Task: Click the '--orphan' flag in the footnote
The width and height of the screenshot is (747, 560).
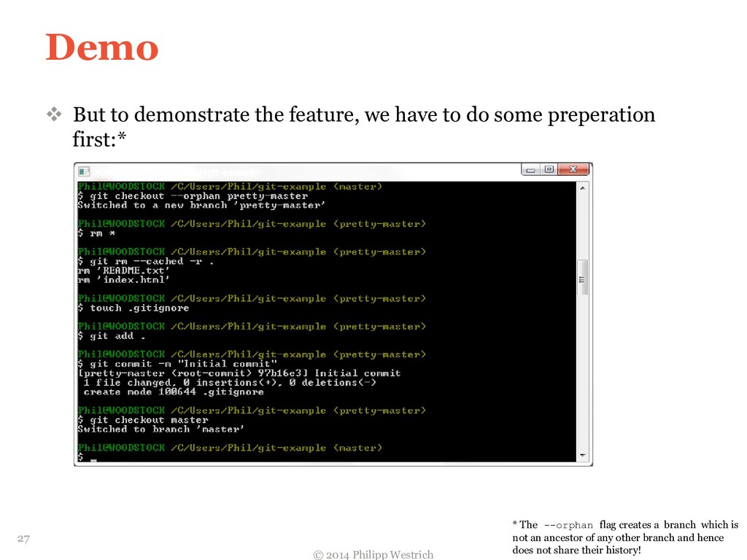Action: click(568, 525)
